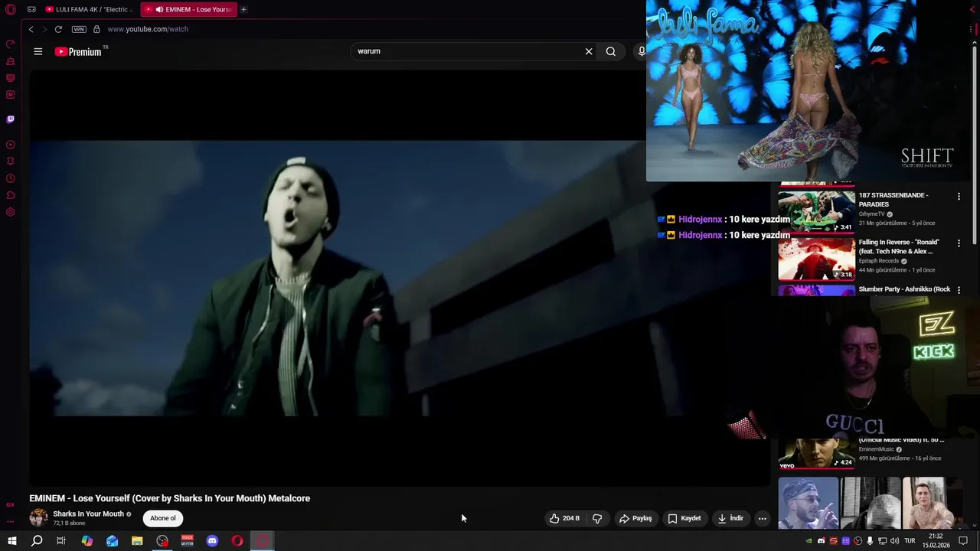Go back to the previous page
Viewport: 980px width, 551px height.
pyautogui.click(x=31, y=29)
